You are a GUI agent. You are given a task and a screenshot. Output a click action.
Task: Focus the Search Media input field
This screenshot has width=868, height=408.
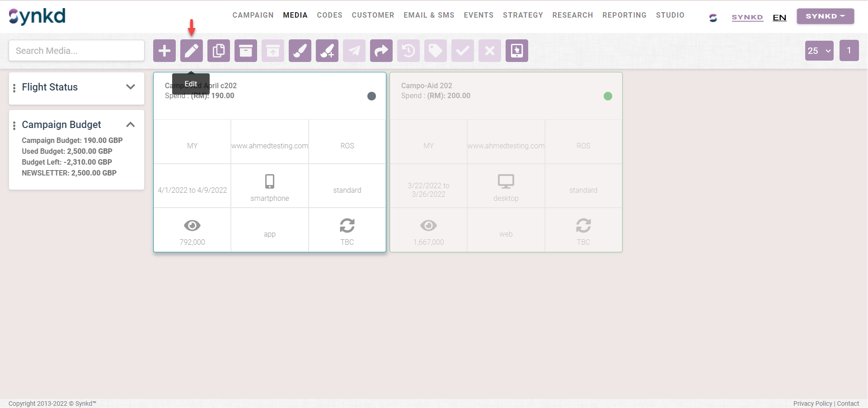tap(76, 51)
